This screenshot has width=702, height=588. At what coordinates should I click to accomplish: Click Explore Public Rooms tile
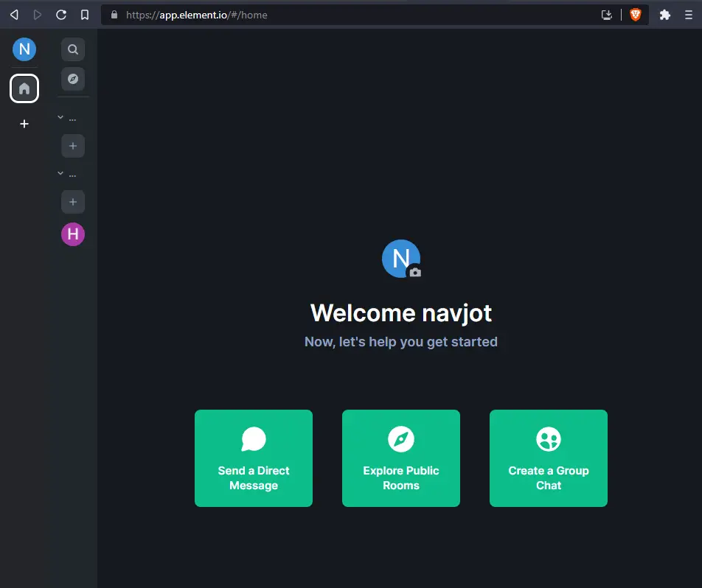401,458
